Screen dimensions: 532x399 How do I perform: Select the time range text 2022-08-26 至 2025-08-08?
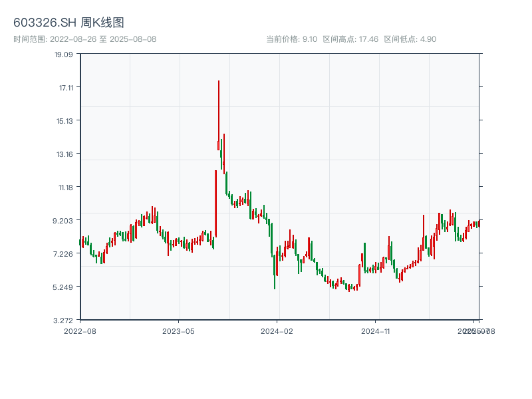(103, 39)
